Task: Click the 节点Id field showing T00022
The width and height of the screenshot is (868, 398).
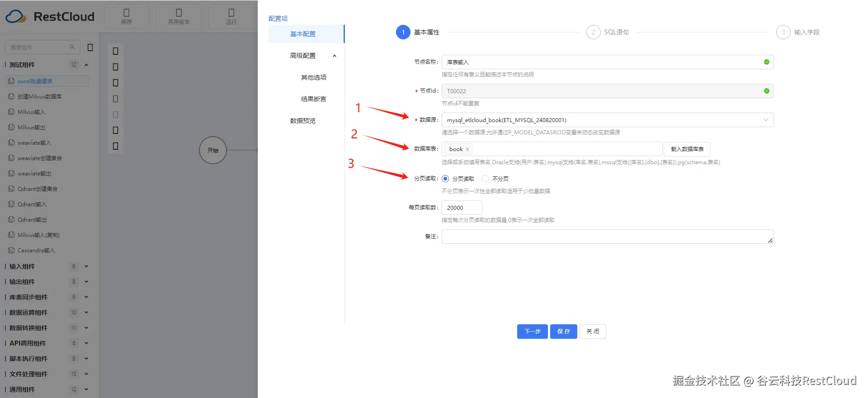Action: point(608,91)
